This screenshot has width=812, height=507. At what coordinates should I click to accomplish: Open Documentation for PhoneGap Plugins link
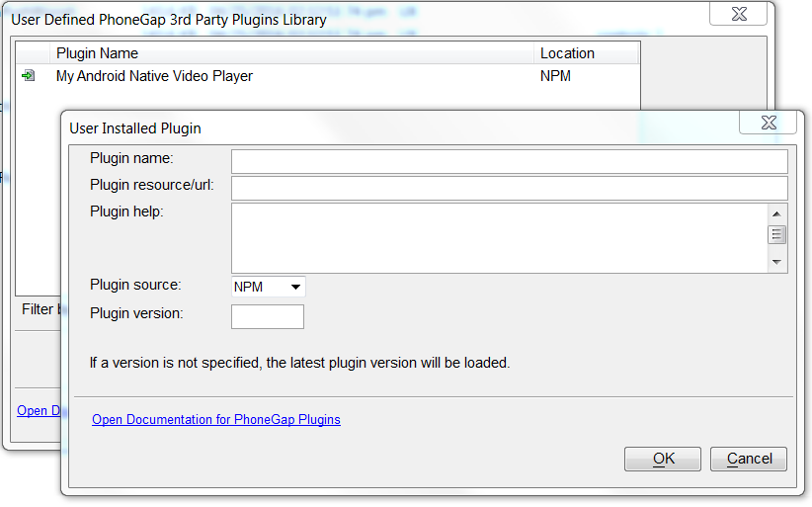(216, 419)
